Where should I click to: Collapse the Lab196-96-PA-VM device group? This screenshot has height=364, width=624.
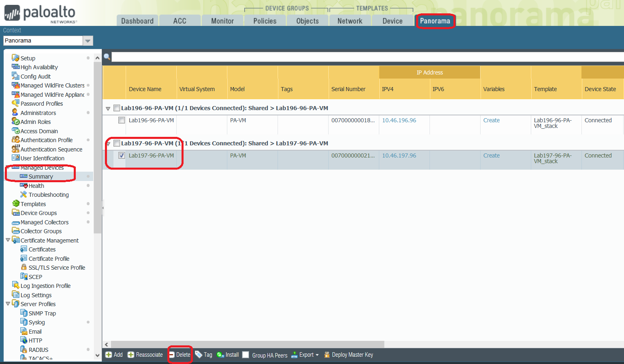108,109
